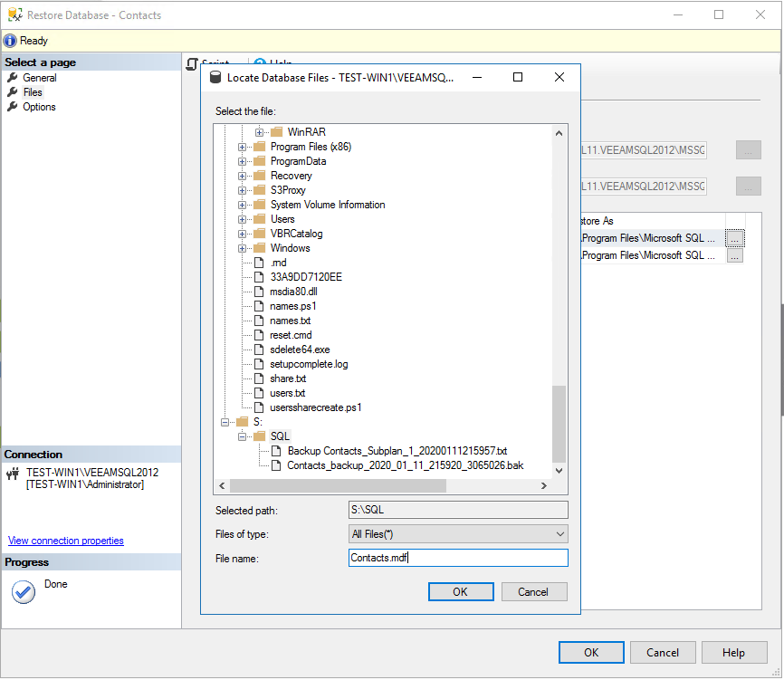This screenshot has height=680, width=784.
Task: Collapse the SQL folder node
Action: (x=242, y=437)
